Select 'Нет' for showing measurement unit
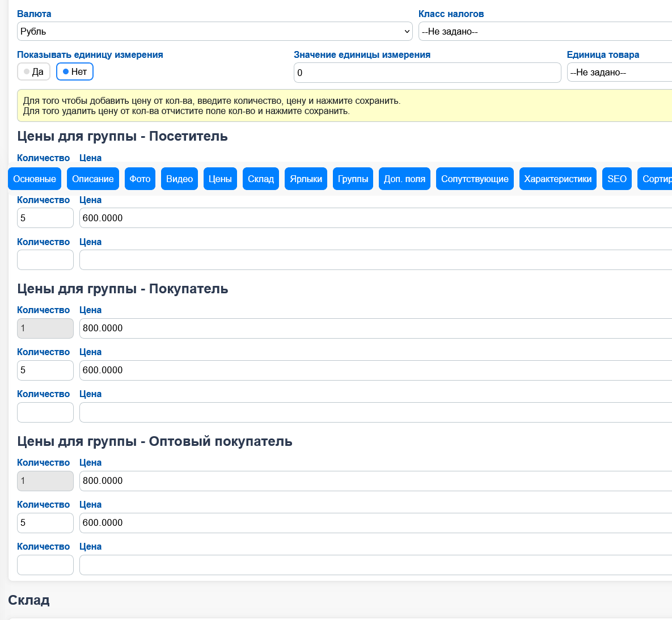 click(x=74, y=72)
